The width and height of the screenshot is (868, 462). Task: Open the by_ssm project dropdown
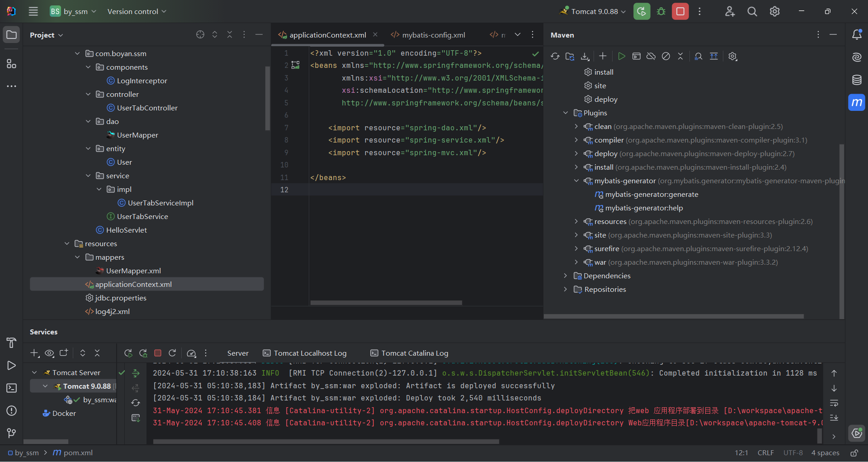tap(73, 11)
